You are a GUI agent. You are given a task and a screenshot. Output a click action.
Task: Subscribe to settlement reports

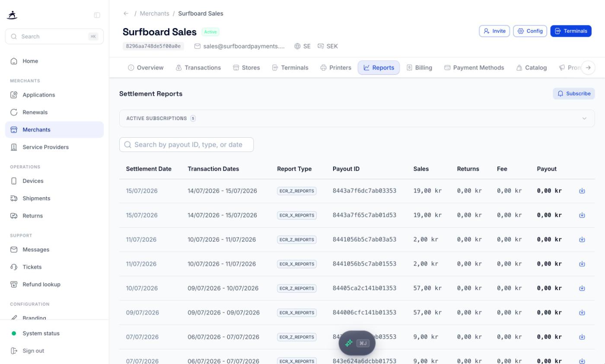coord(574,94)
